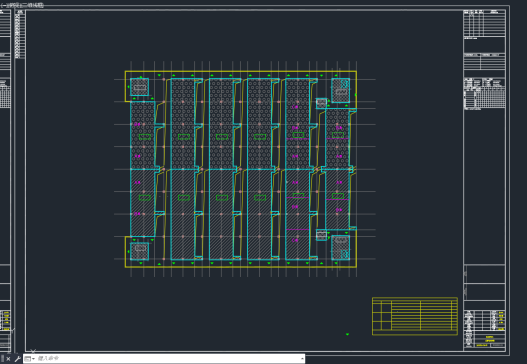Viewport: 527px width, 364px height.
Task: Expand command history with the arrow
Action: coord(302,359)
